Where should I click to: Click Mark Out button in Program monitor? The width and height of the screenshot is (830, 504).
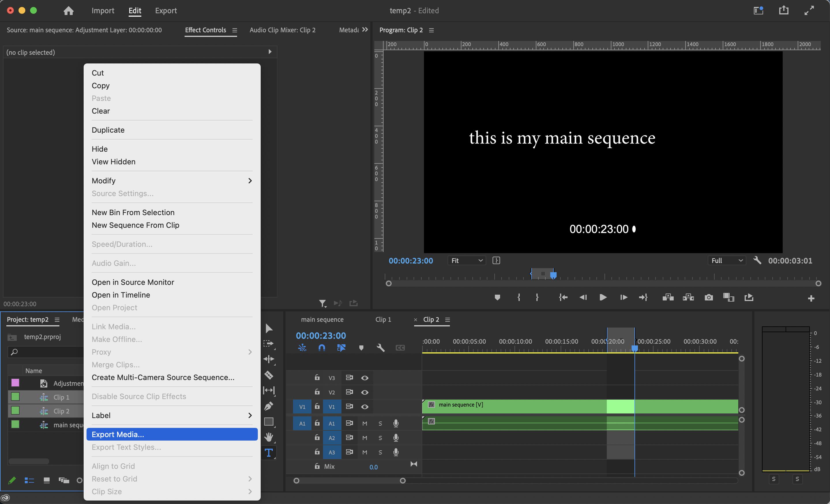pos(537,297)
